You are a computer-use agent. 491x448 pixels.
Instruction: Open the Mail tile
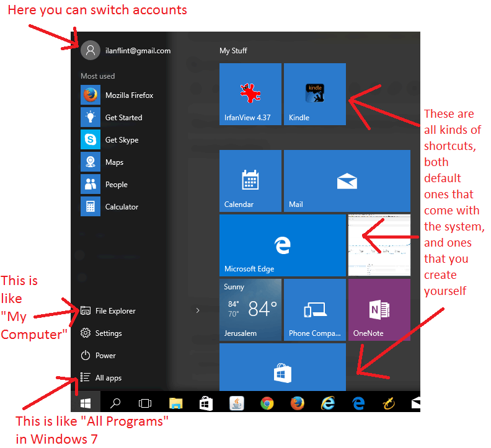347,181
